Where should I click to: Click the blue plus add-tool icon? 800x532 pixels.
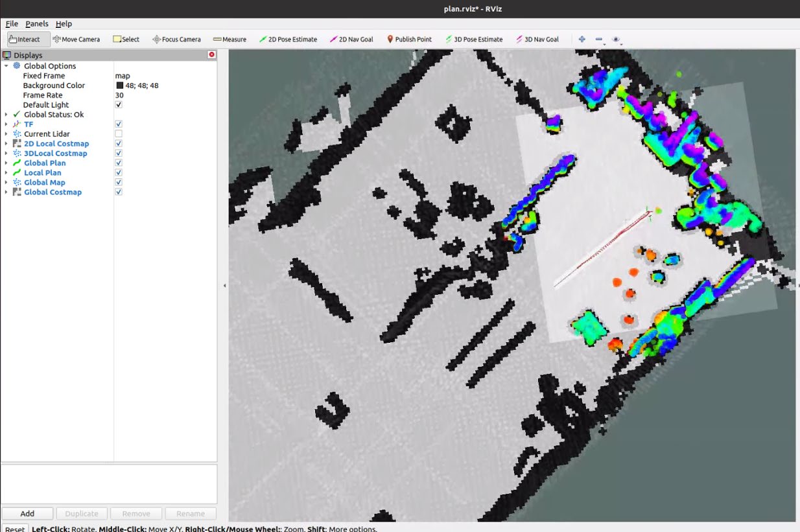pyautogui.click(x=582, y=39)
